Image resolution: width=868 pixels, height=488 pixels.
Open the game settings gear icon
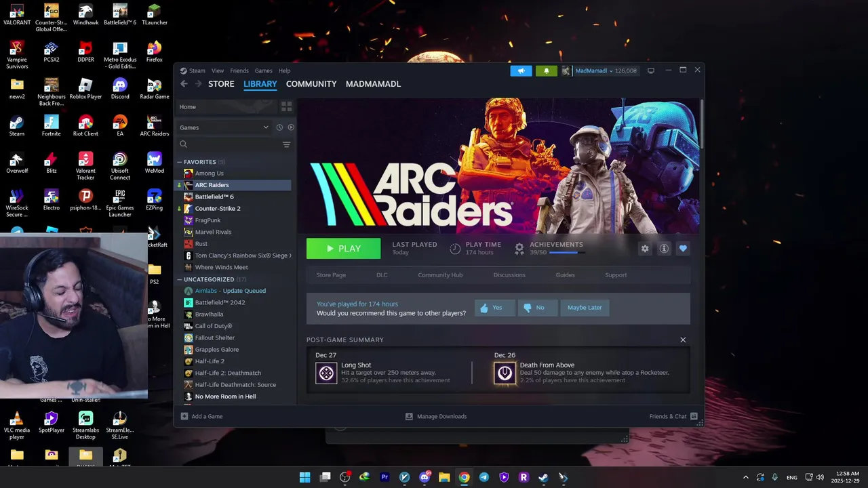tap(645, 249)
